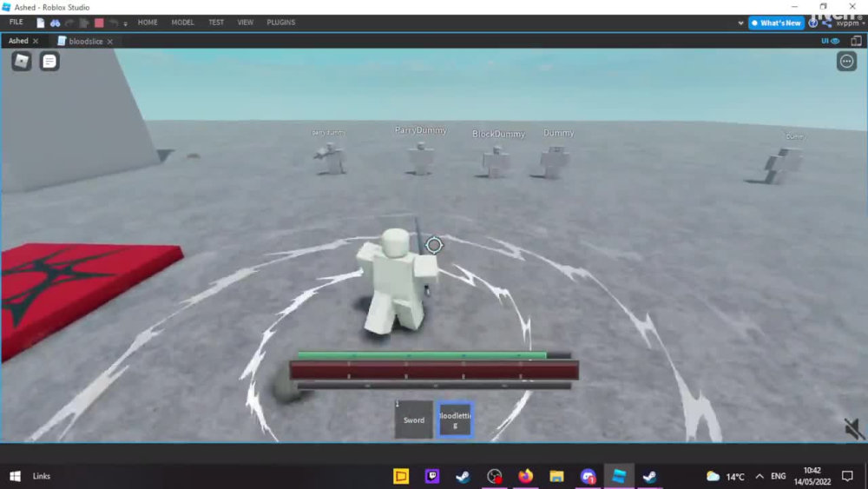Click the crosshair cursor near the character
The image size is (868, 489).
pos(434,245)
